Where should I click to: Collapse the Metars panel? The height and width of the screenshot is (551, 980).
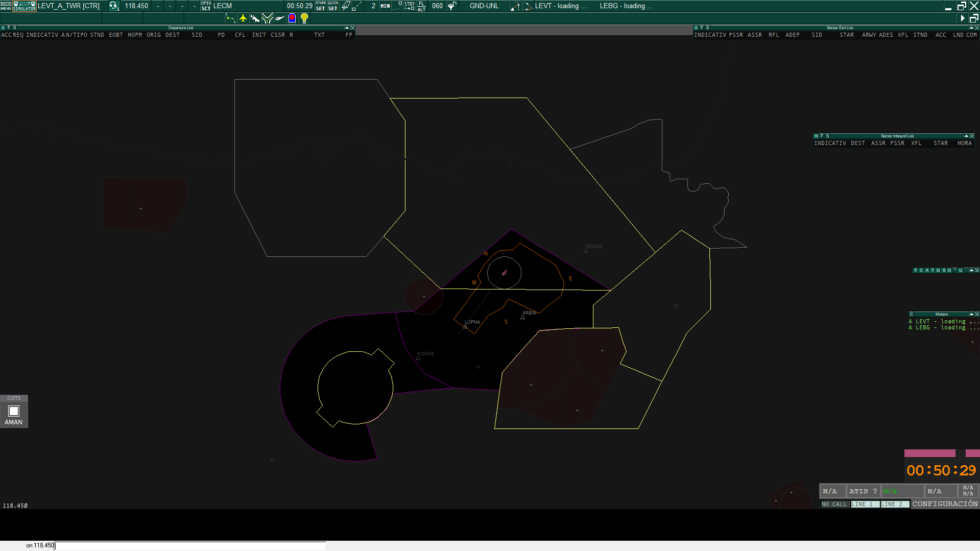(971, 314)
